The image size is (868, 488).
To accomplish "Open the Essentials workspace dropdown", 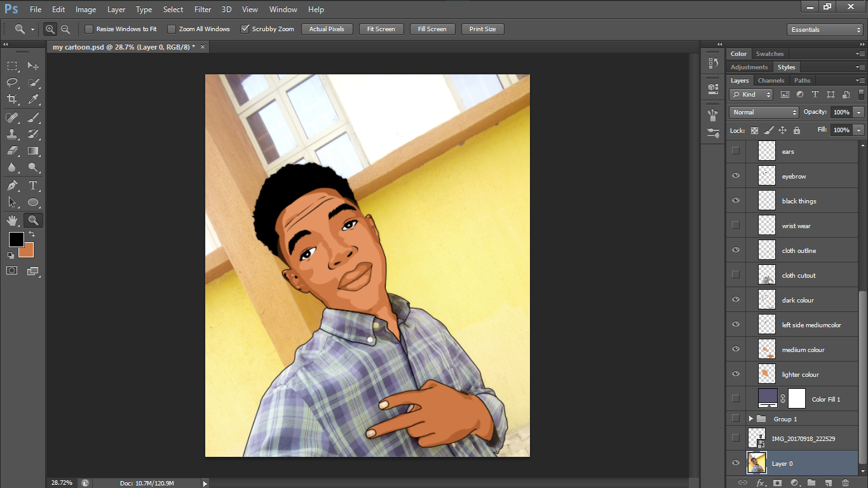I will 824,30.
